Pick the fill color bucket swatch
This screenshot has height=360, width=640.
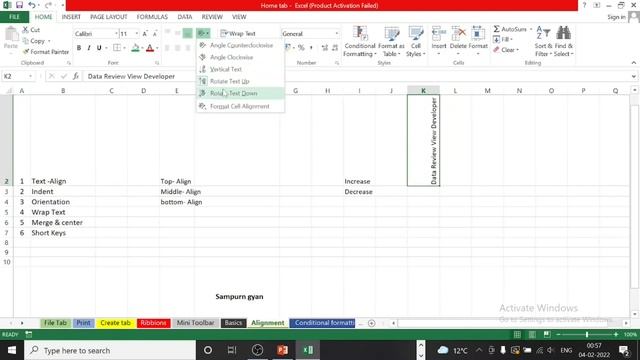coord(136,48)
